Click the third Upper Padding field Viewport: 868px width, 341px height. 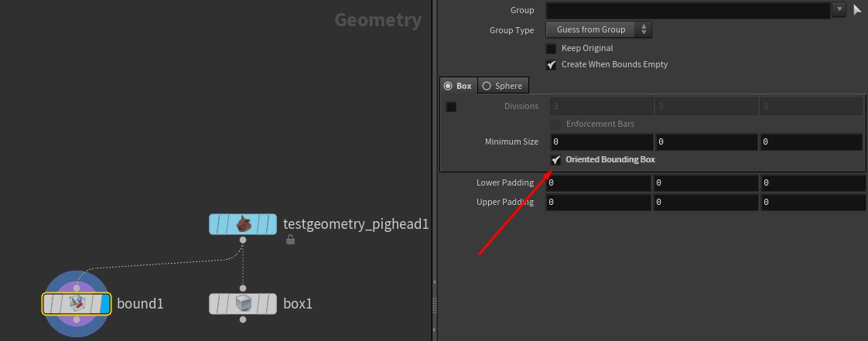(x=812, y=203)
